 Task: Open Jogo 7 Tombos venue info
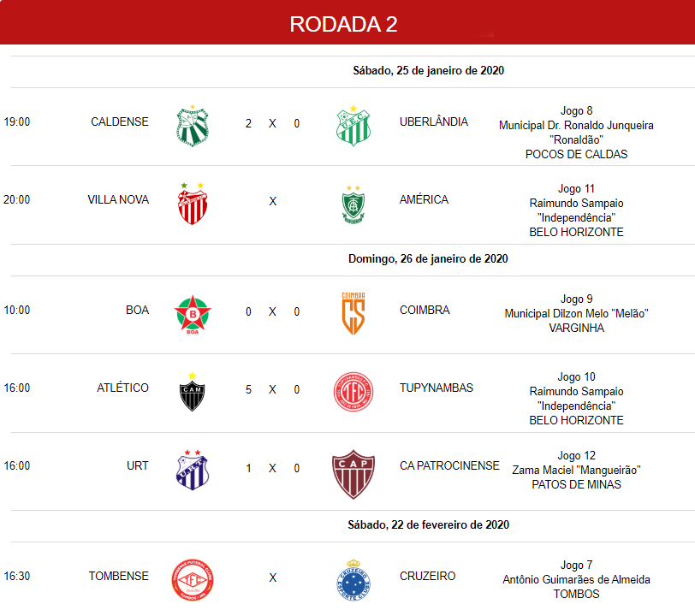coord(576,579)
